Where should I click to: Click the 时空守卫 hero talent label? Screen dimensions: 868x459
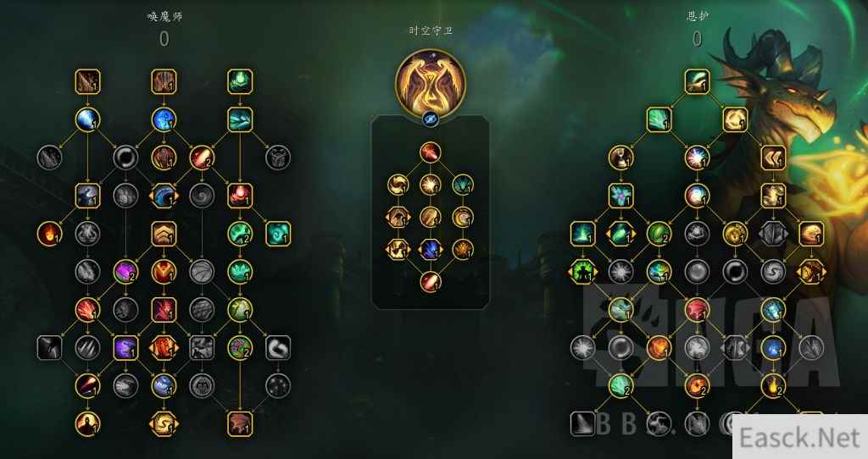pos(431,30)
